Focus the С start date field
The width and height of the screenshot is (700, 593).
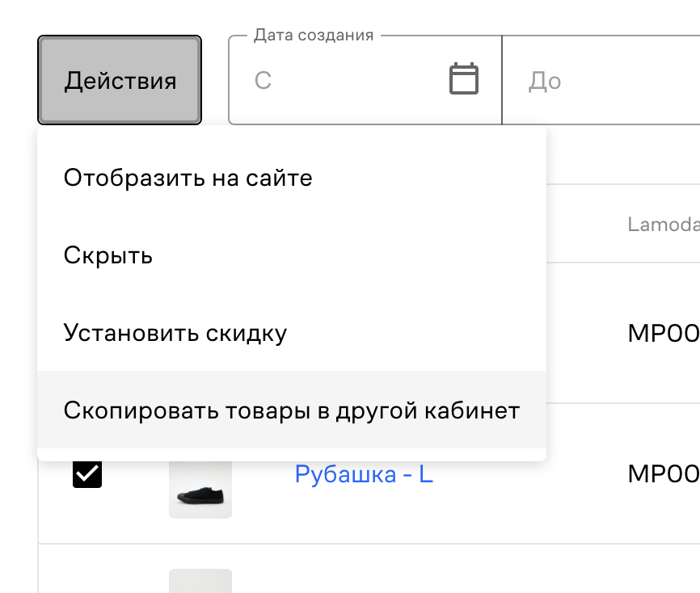339,81
